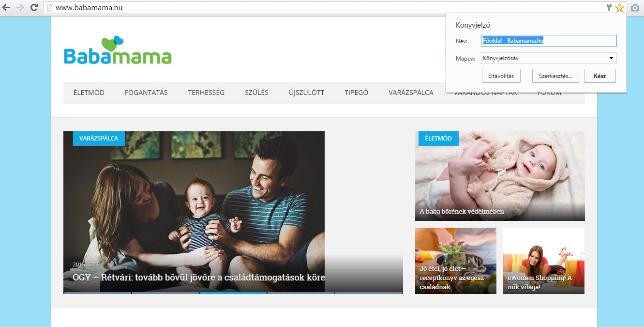Click the Babamama logo
644x327 pixels.
118,50
